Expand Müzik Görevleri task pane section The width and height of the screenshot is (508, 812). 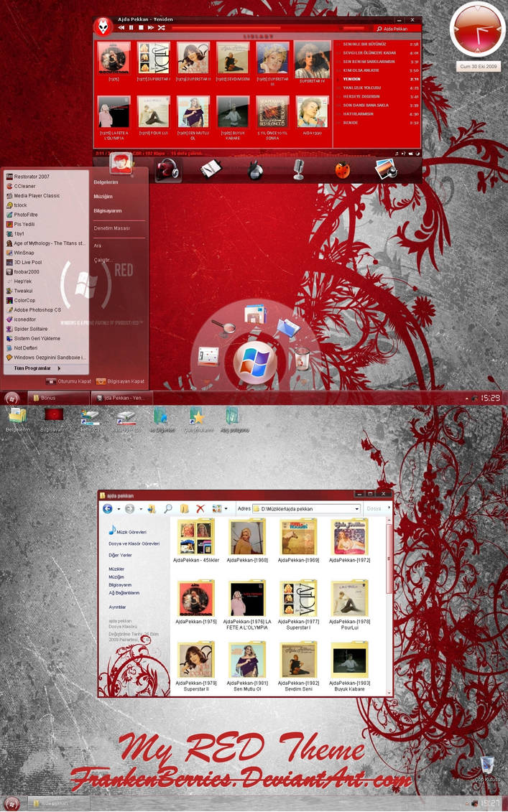(x=127, y=531)
